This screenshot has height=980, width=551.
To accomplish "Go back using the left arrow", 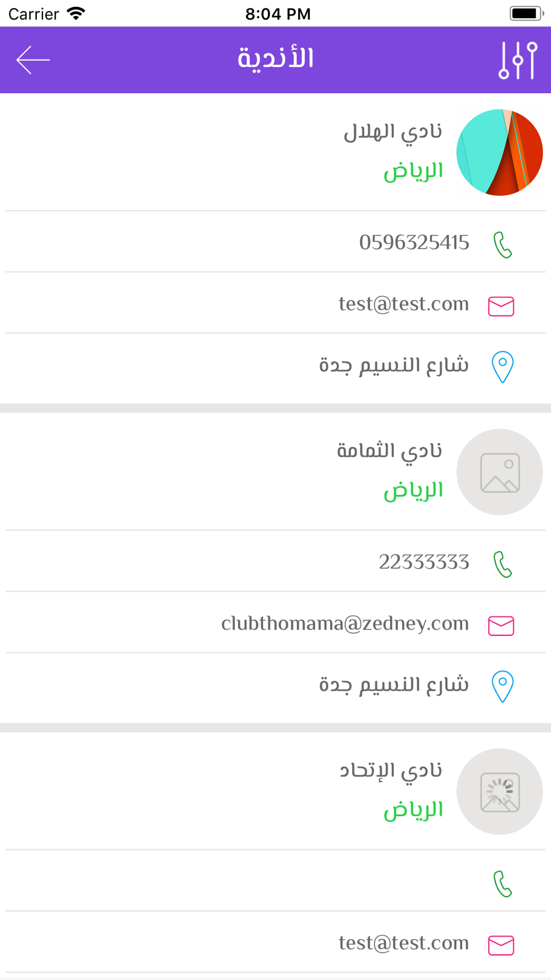I will (x=33, y=60).
